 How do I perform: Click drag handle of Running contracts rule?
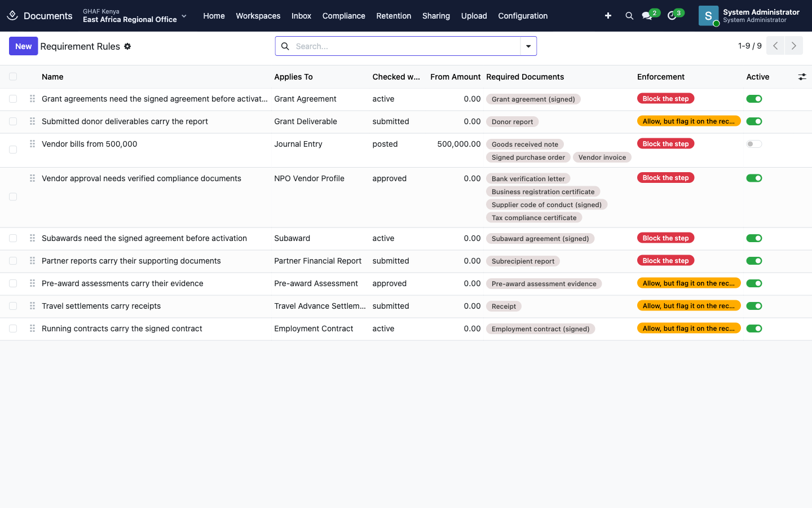(32, 329)
